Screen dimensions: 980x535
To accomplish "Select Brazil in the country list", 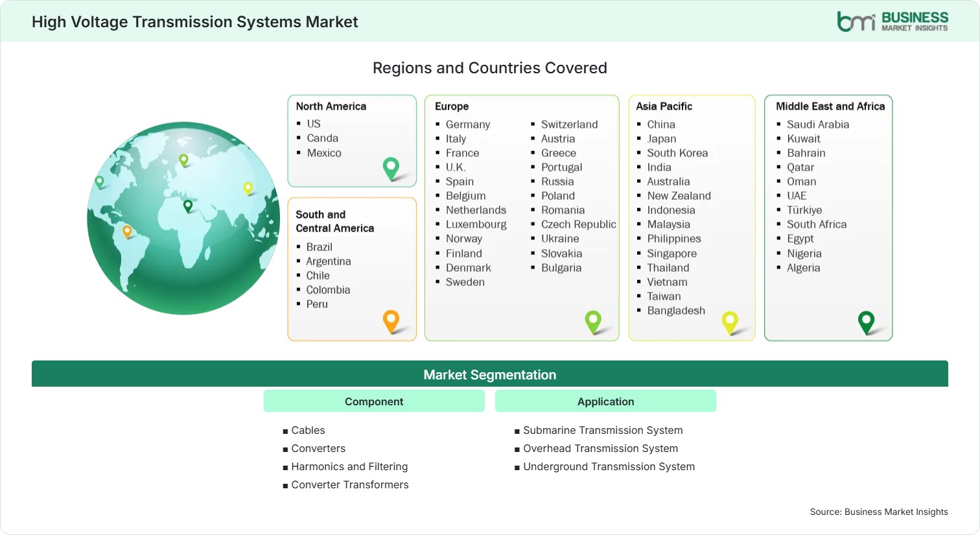I will (320, 247).
